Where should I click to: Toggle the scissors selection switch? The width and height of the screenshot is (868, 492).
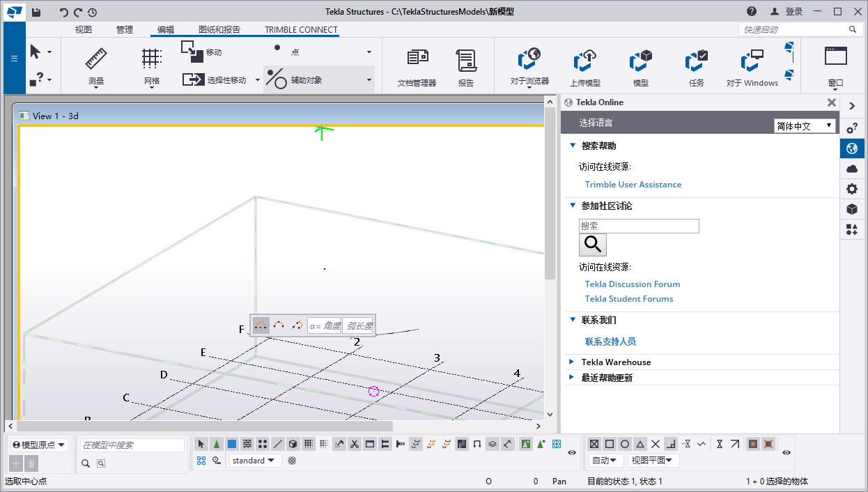pos(355,444)
